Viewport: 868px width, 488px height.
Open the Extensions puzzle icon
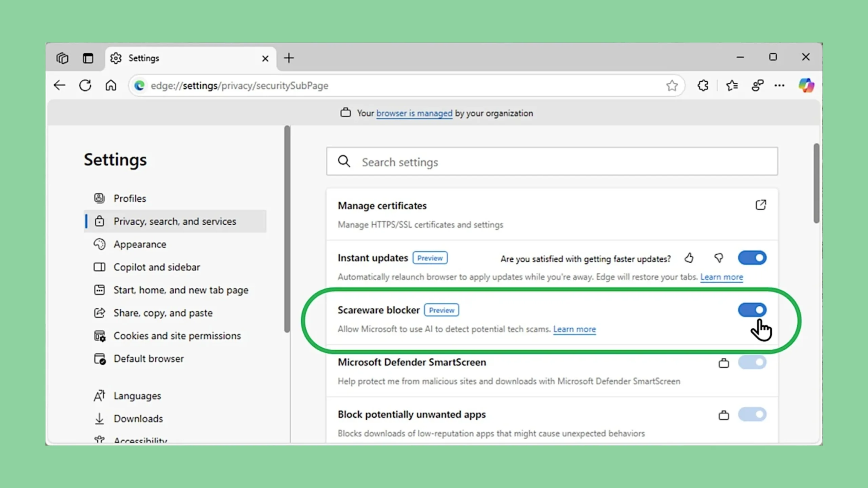point(703,85)
